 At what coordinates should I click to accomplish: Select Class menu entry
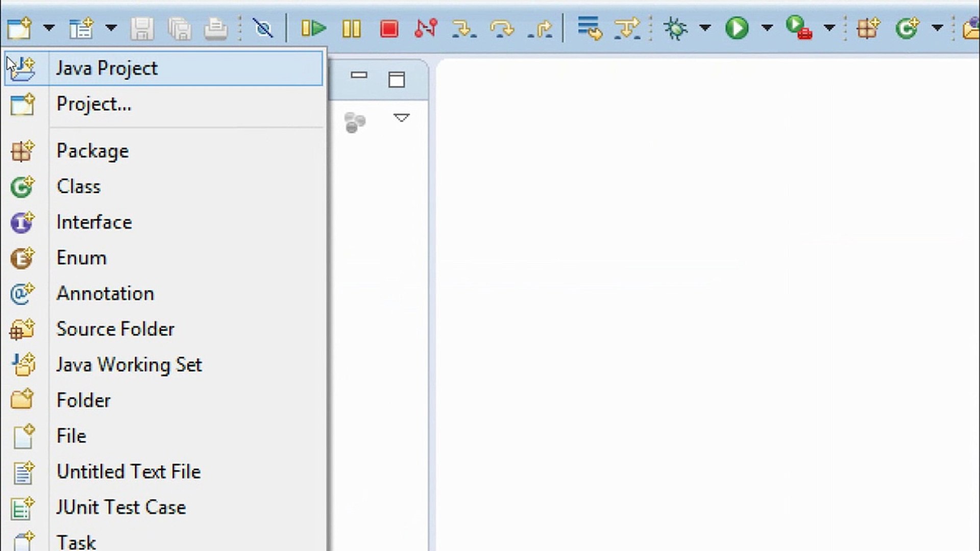163,187
